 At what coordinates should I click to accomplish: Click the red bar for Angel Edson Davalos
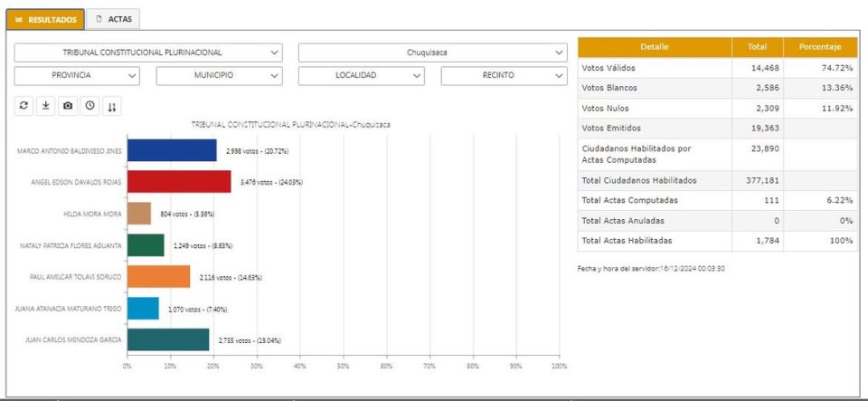click(x=179, y=182)
